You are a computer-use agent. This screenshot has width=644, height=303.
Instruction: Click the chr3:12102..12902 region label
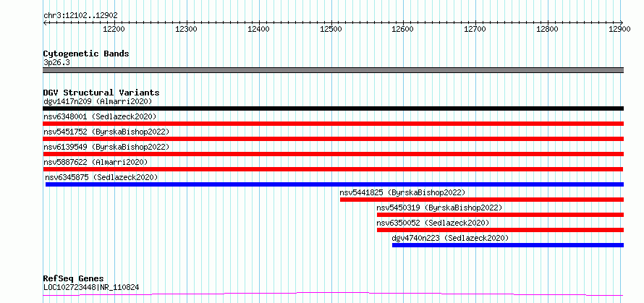tap(80, 15)
